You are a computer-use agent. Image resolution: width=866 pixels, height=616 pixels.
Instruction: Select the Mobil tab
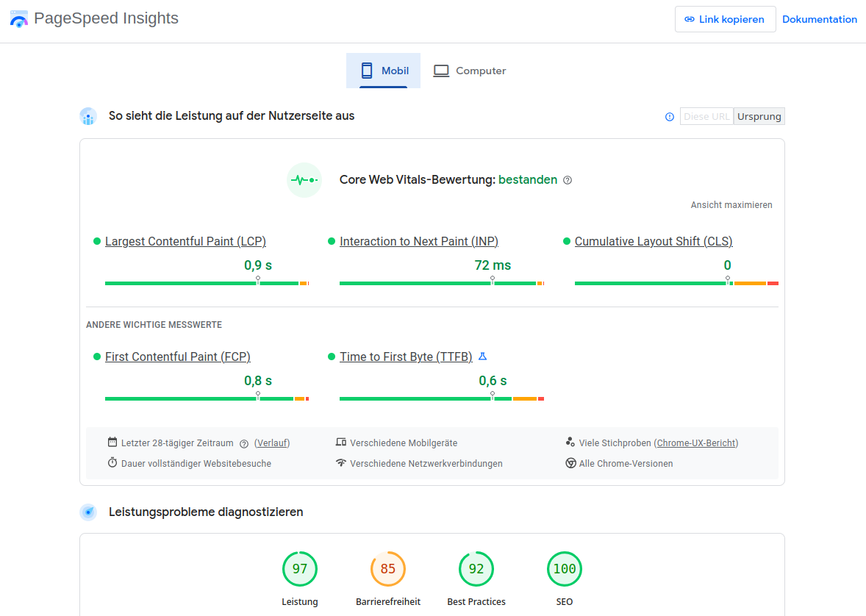pos(384,71)
